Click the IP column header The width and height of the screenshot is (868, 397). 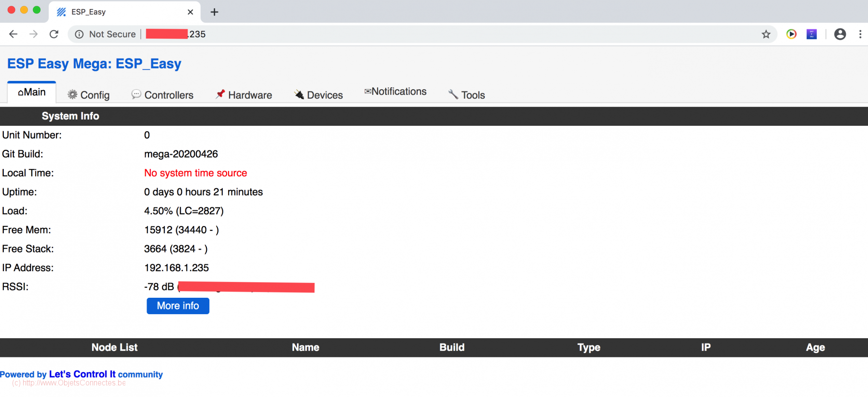[x=706, y=347]
